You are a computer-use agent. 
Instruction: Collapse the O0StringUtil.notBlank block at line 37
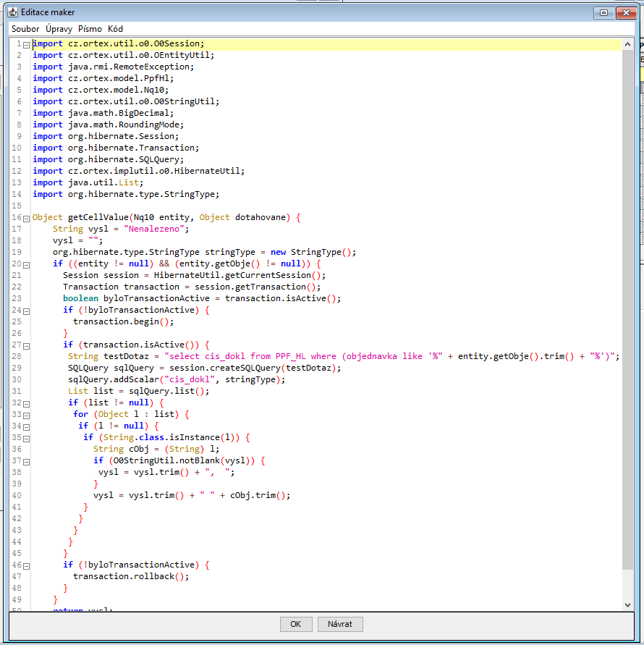(26, 461)
